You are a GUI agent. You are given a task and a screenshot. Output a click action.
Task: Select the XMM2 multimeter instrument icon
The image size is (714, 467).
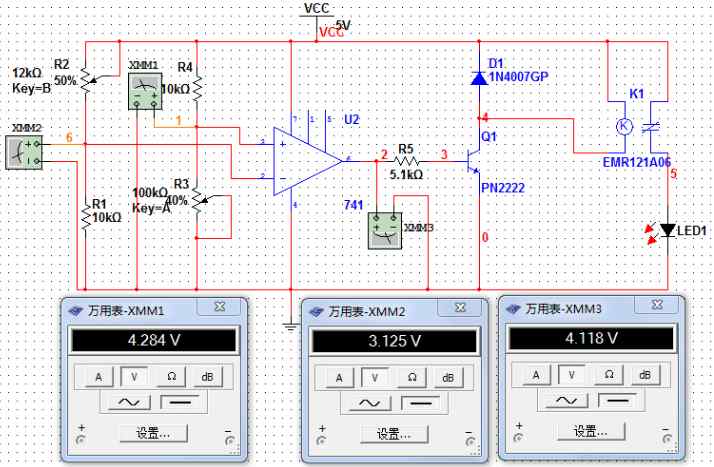[24, 152]
